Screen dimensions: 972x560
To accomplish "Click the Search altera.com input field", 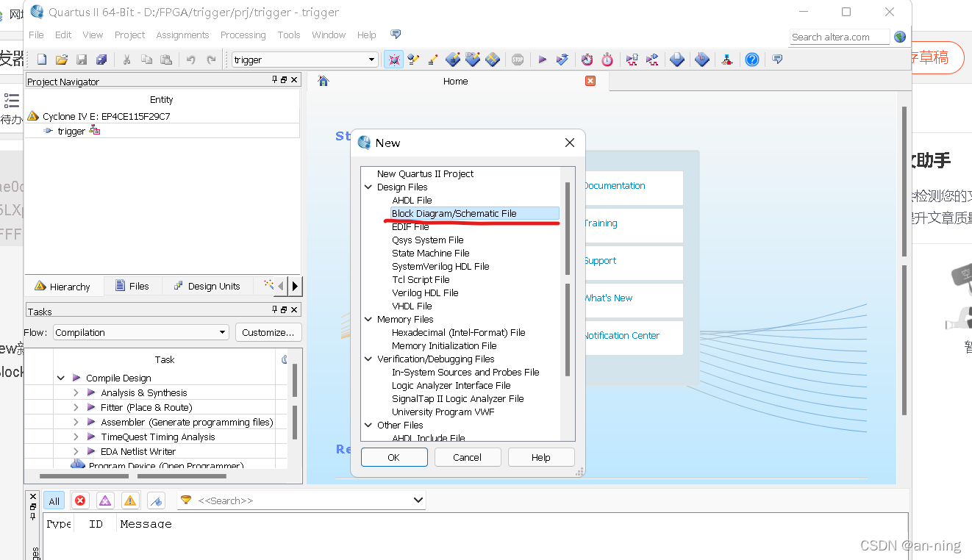I will click(x=840, y=37).
